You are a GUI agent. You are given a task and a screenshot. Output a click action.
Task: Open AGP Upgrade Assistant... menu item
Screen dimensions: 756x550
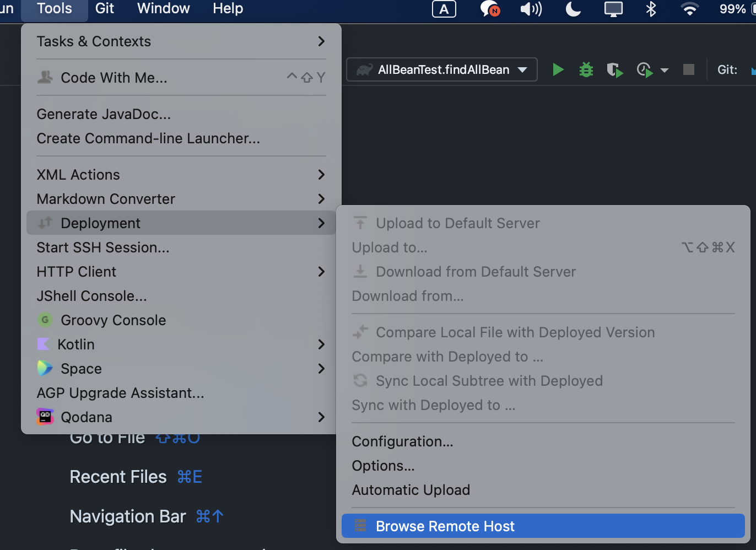[181, 393]
